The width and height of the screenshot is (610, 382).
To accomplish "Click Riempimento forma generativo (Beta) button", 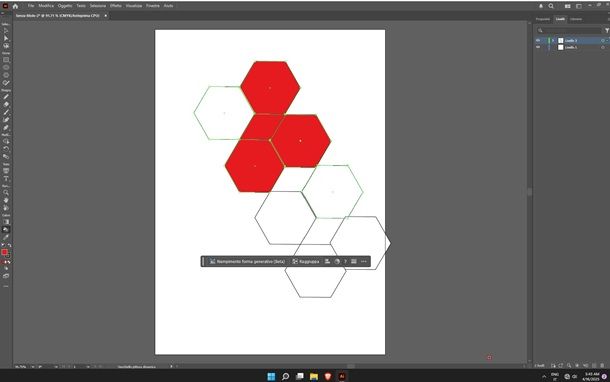I will (247, 261).
